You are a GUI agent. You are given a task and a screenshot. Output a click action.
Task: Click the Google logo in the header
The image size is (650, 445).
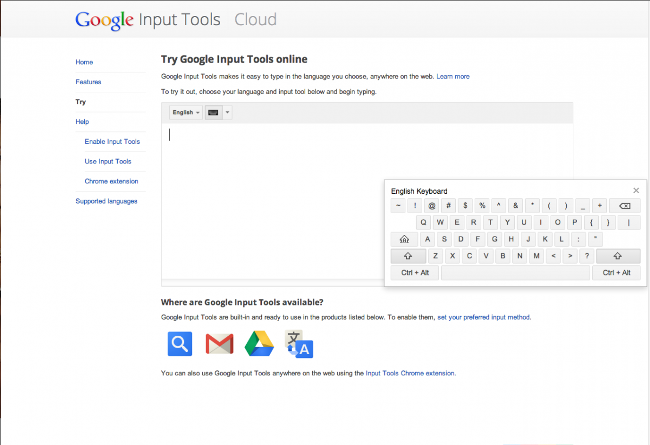[x=104, y=20]
